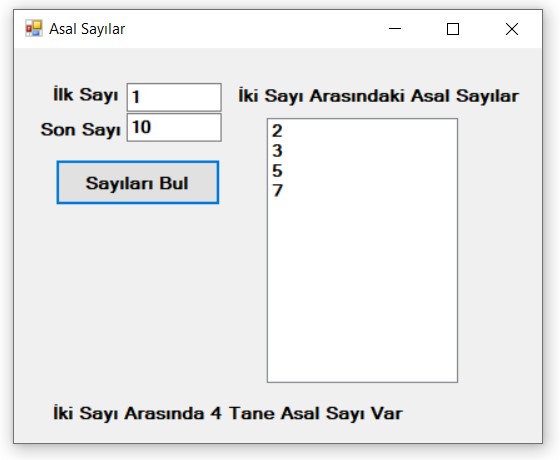
Task: Select prime number 7 in the list
Action: click(x=362, y=190)
